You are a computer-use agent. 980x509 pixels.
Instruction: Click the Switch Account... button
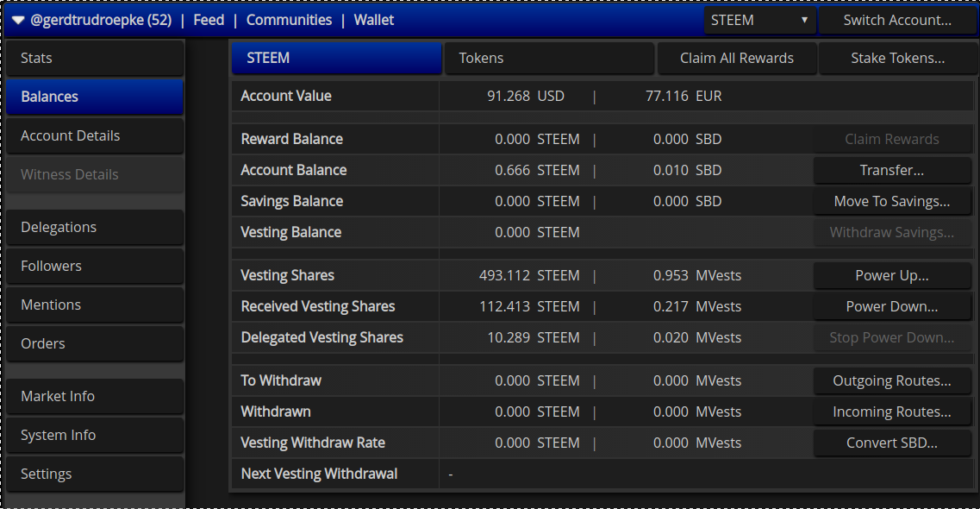tap(897, 20)
